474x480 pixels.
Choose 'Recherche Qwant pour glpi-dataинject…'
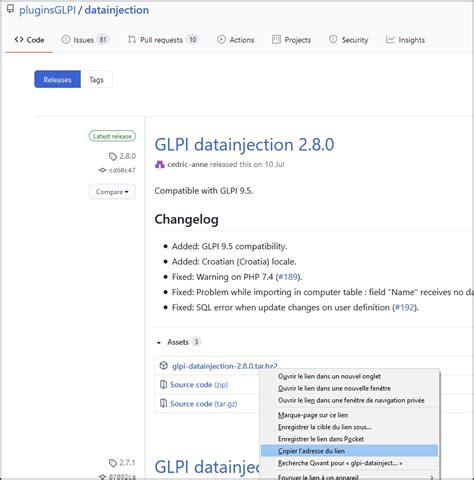[349, 463]
